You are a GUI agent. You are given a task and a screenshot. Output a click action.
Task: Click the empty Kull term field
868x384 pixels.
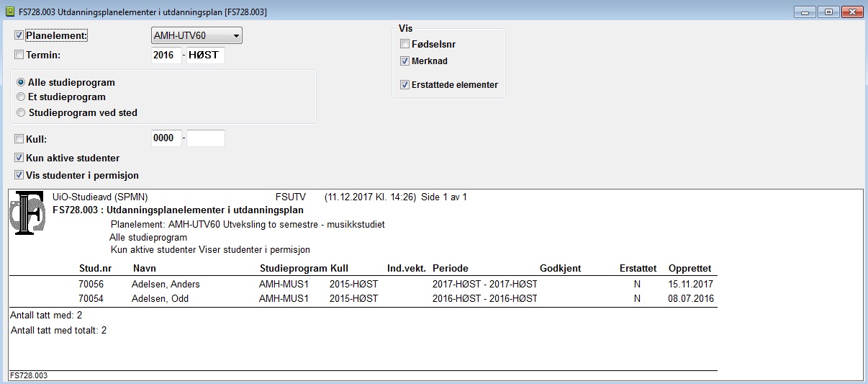pos(206,138)
